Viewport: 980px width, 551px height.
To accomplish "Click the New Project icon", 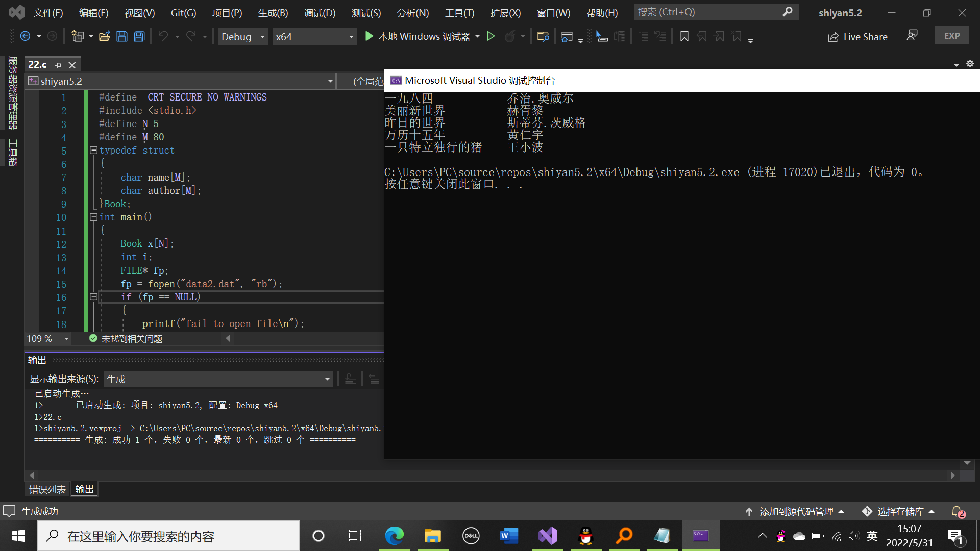I will tap(78, 36).
